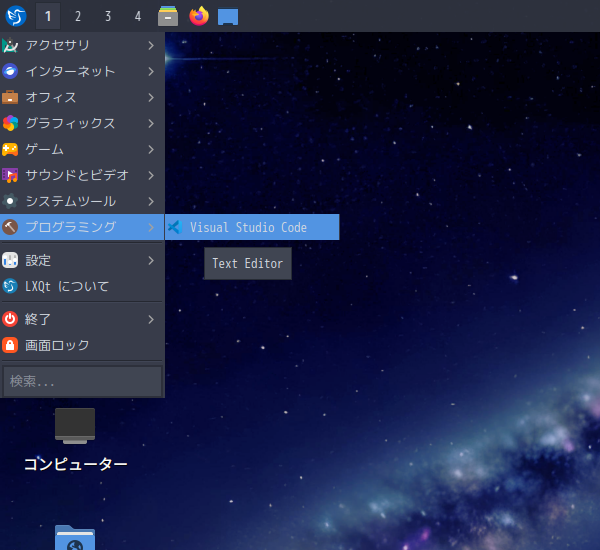Expand arrow next to アクセサリ

pyautogui.click(x=151, y=46)
